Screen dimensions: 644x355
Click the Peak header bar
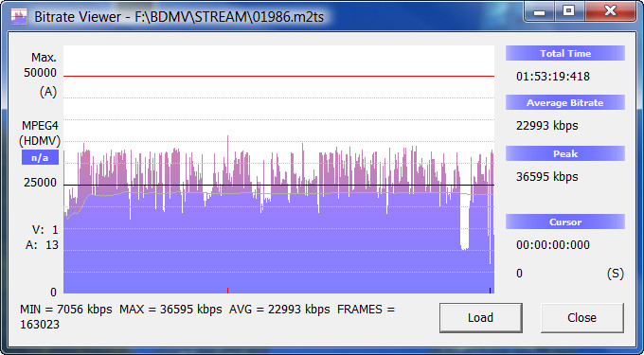(565, 153)
